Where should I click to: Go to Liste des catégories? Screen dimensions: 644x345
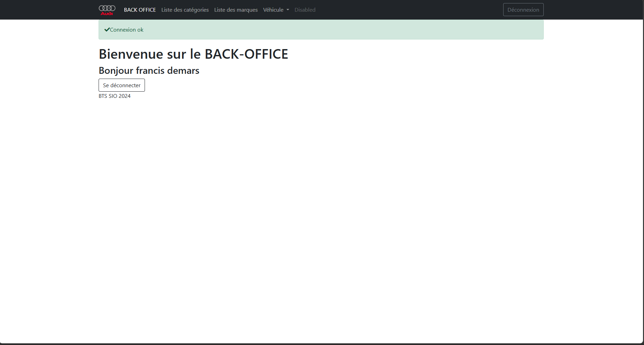185,10
